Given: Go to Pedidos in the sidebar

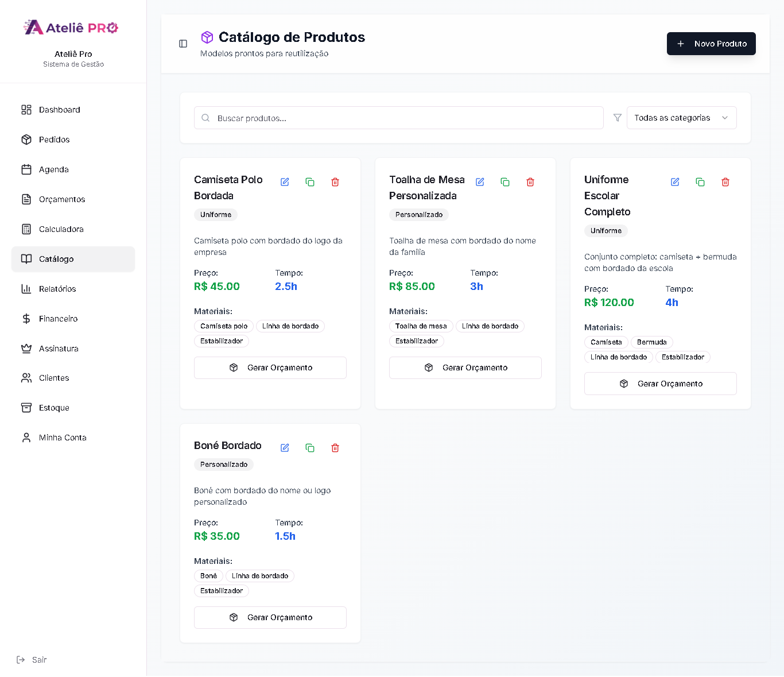Looking at the screenshot, I should coord(54,140).
